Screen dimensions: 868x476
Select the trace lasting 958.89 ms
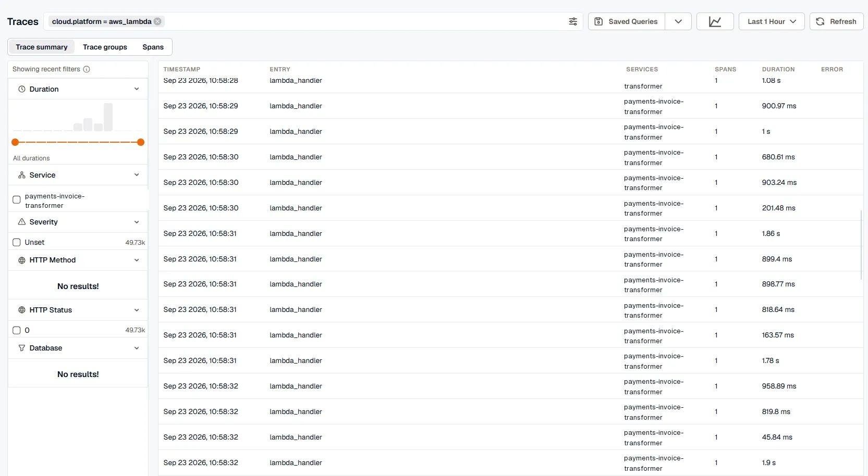pos(511,386)
